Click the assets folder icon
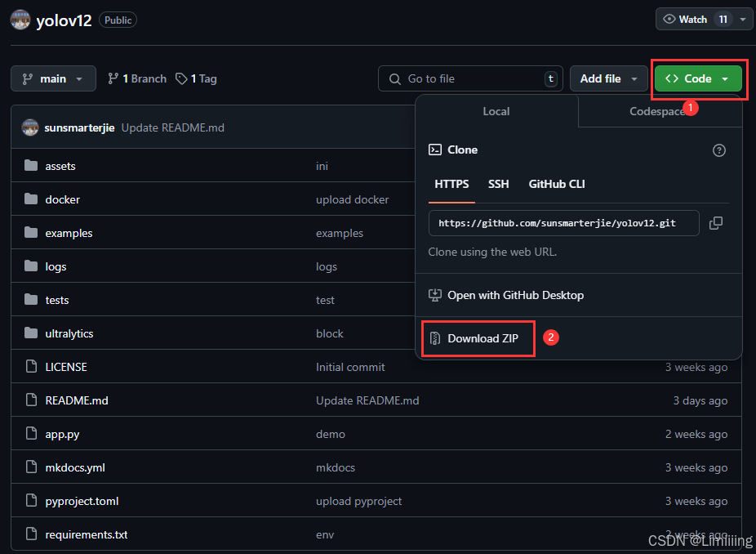756x554 pixels. pyautogui.click(x=31, y=166)
